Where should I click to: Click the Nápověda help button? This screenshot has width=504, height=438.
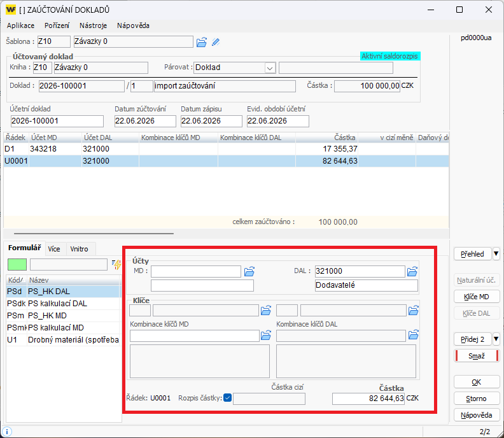click(x=477, y=415)
